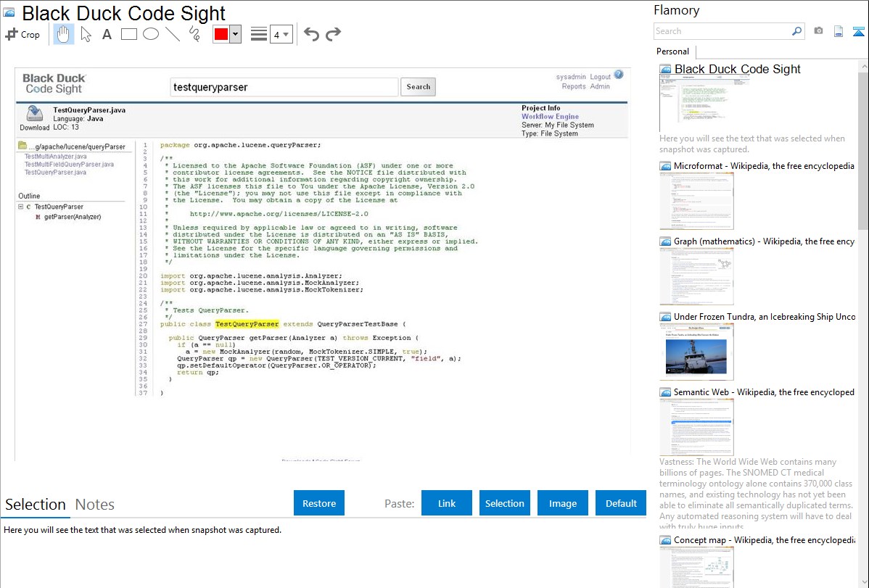Click the Flamory search input field
The image size is (869, 588).
coord(722,31)
